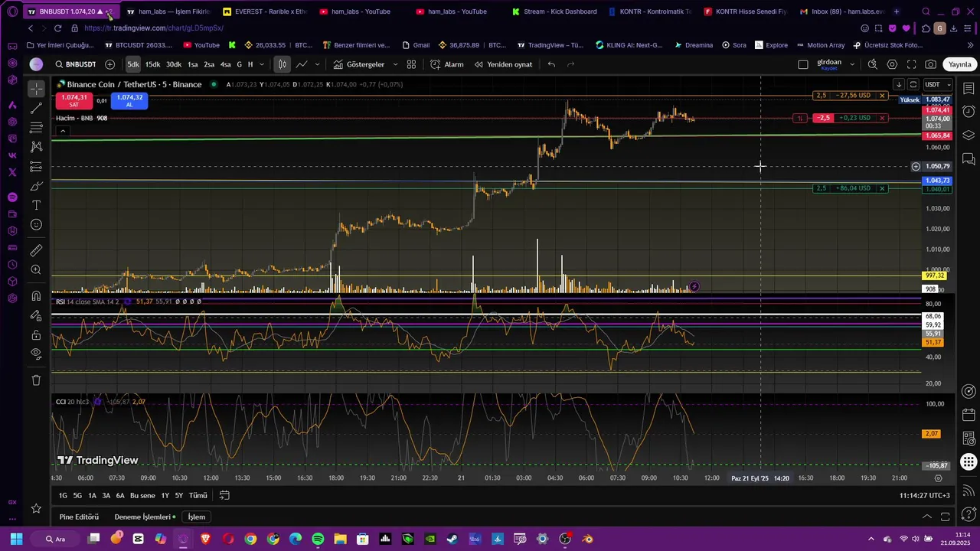Expand the glrdoan layout dropdown
Image resolution: width=980 pixels, height=551 pixels.
coord(851,64)
